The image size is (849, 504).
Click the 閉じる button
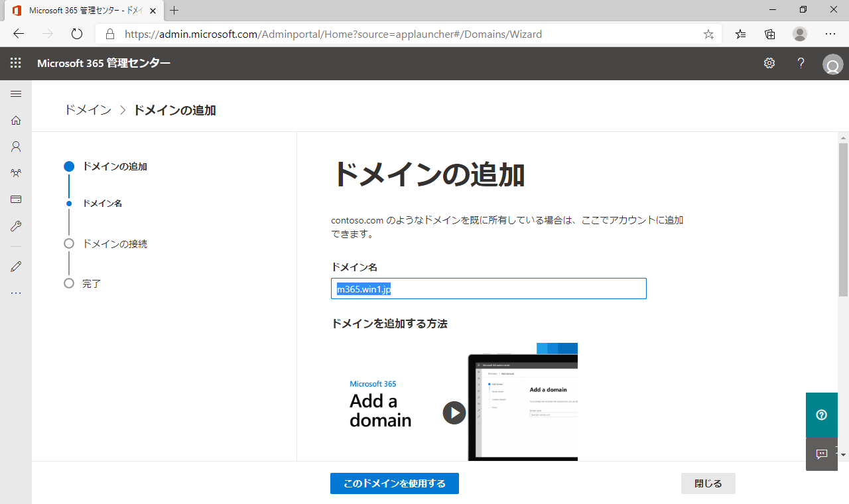(708, 483)
